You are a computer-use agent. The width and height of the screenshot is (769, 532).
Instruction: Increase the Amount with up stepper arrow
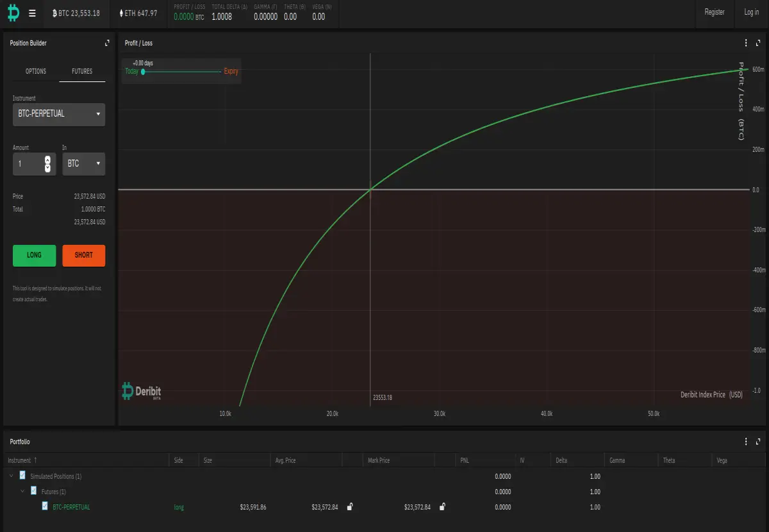47,160
